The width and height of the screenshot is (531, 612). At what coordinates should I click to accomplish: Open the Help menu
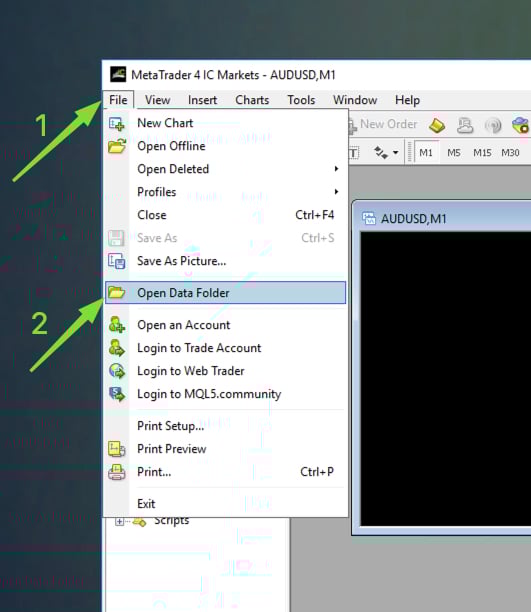coord(407,100)
